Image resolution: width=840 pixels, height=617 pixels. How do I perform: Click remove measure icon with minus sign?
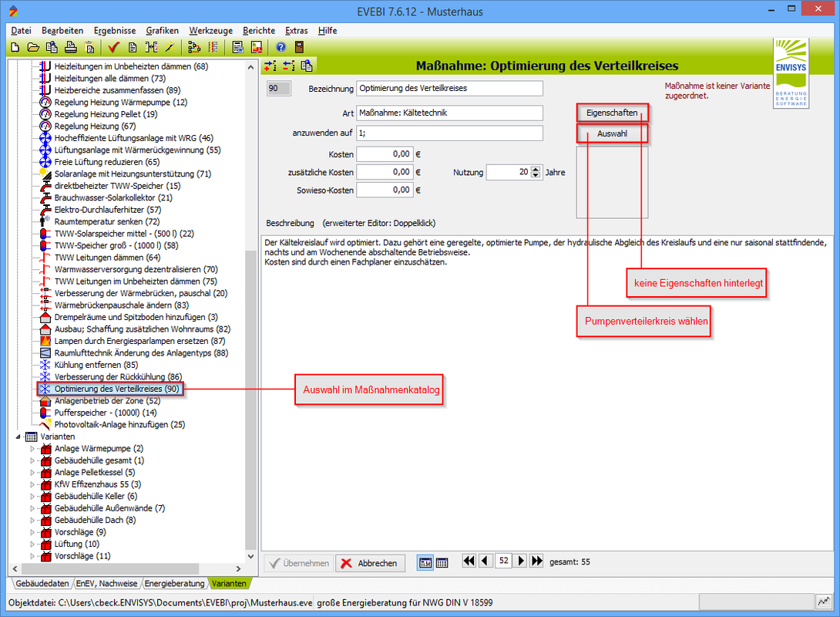tap(288, 66)
